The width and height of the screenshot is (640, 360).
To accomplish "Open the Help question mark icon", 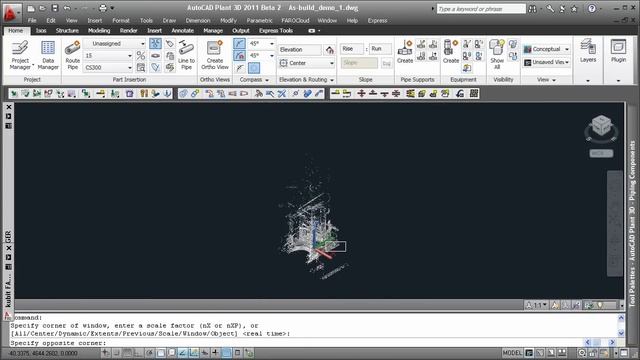I will click(x=592, y=9).
